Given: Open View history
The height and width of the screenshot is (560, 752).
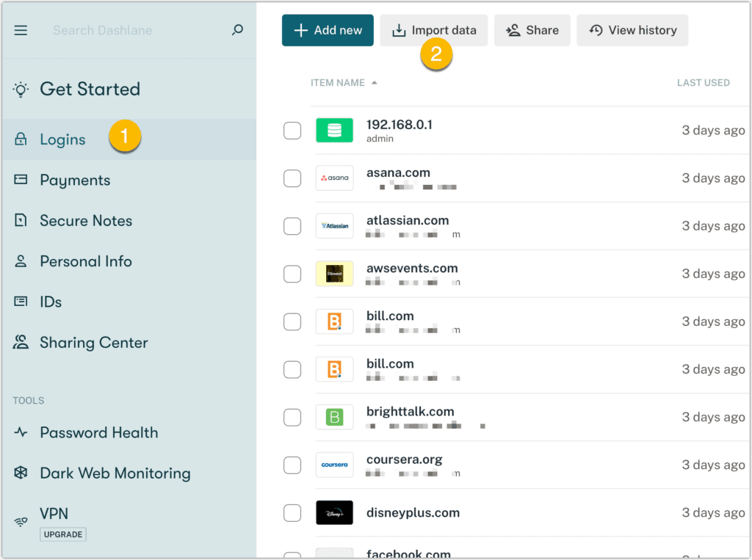Looking at the screenshot, I should pyautogui.click(x=632, y=30).
